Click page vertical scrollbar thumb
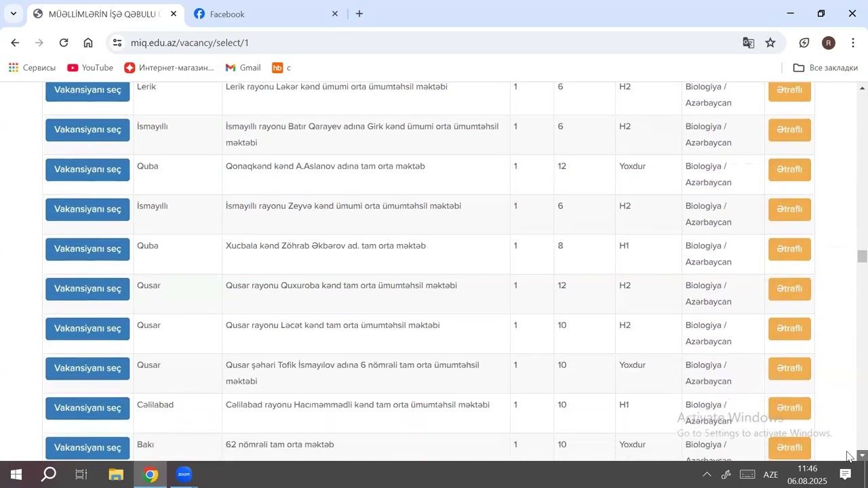868x488 pixels. point(862,256)
